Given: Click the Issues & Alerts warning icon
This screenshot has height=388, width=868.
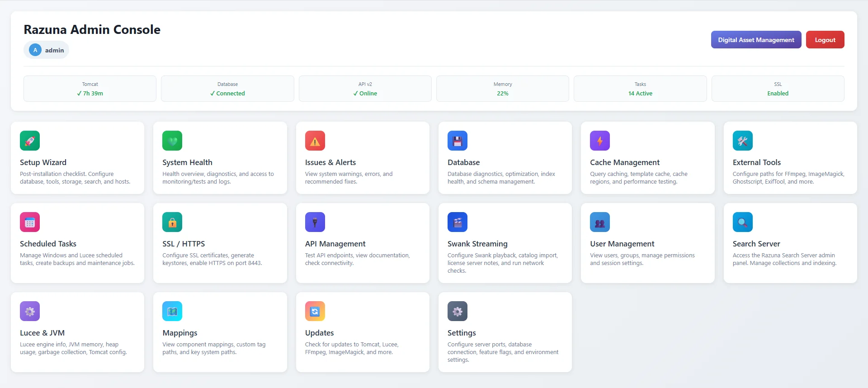Looking at the screenshot, I should click(315, 141).
